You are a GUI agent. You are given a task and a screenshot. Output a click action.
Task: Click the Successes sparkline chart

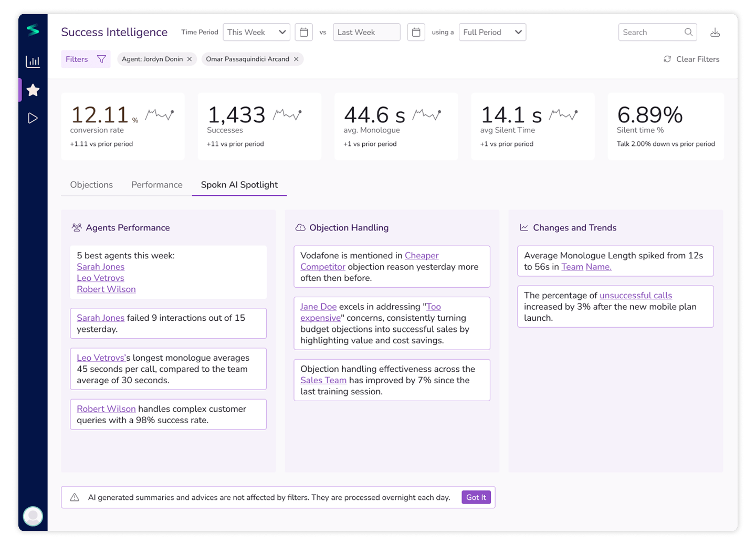tap(288, 114)
